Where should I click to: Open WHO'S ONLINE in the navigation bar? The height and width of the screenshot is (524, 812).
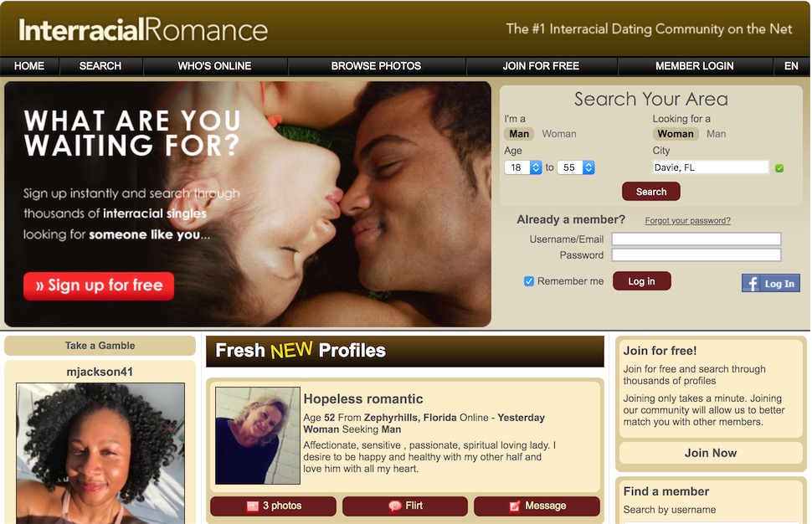214,66
